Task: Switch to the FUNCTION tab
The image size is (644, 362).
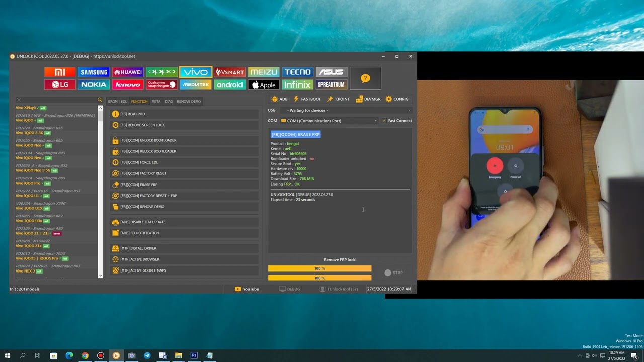Action: point(139,101)
